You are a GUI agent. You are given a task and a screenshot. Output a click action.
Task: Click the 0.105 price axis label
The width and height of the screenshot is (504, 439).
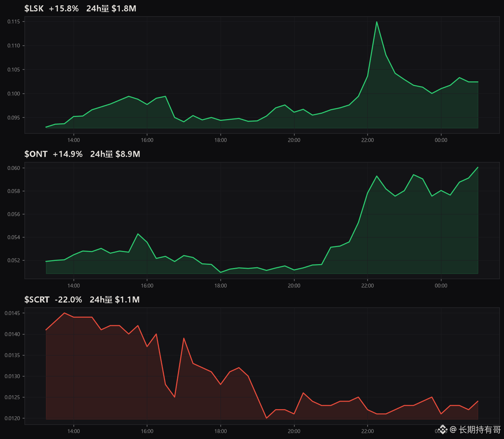[x=14, y=70]
